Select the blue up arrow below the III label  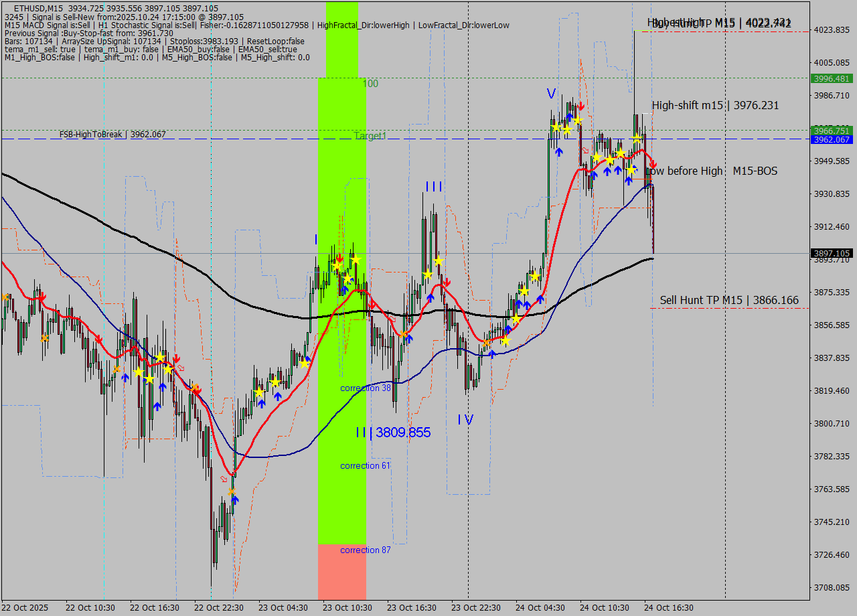pos(431,297)
